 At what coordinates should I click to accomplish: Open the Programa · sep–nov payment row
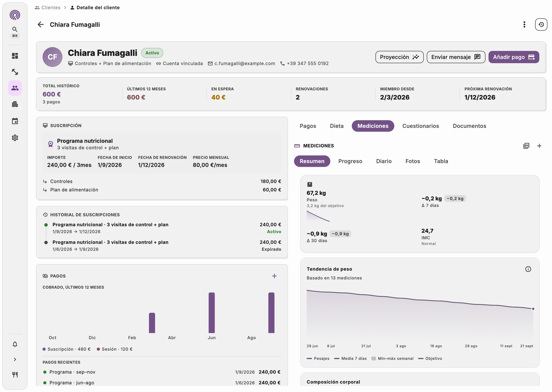coord(162,372)
